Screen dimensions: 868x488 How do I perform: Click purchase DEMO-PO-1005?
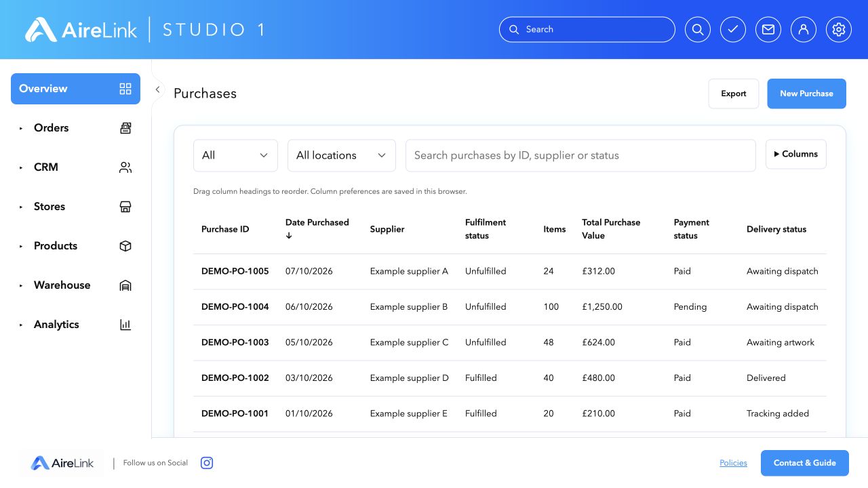235,271
